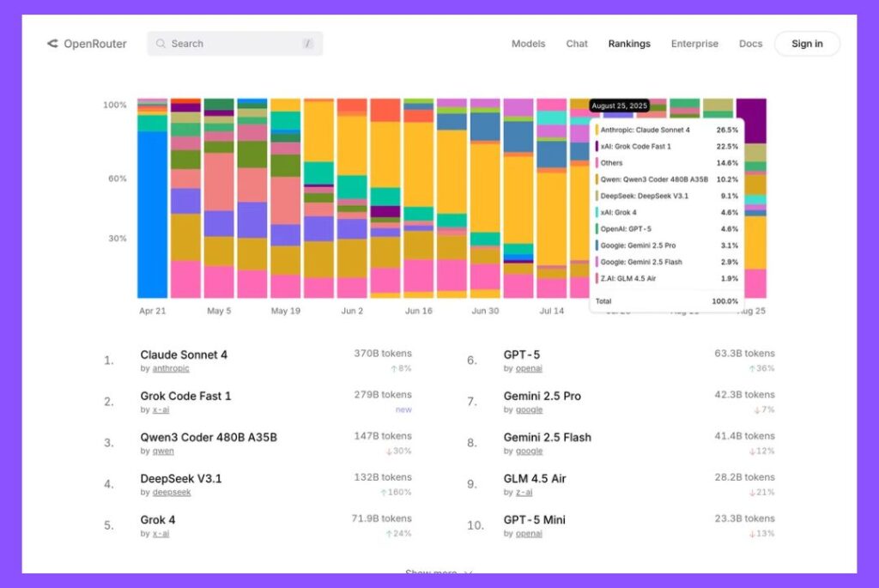Open the Models page

point(528,44)
